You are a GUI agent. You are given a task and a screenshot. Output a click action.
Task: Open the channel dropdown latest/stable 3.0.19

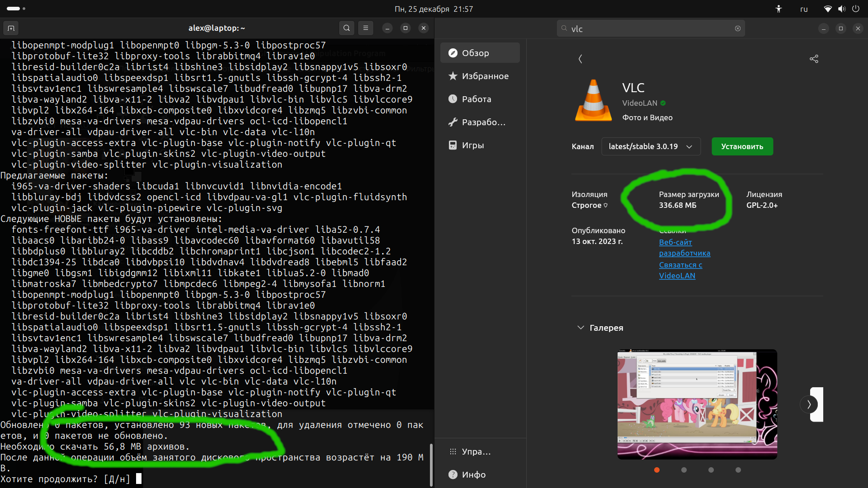click(x=651, y=146)
